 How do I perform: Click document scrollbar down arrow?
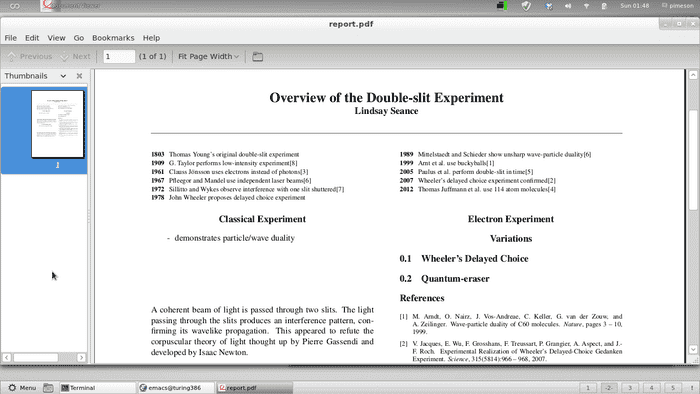click(x=693, y=349)
